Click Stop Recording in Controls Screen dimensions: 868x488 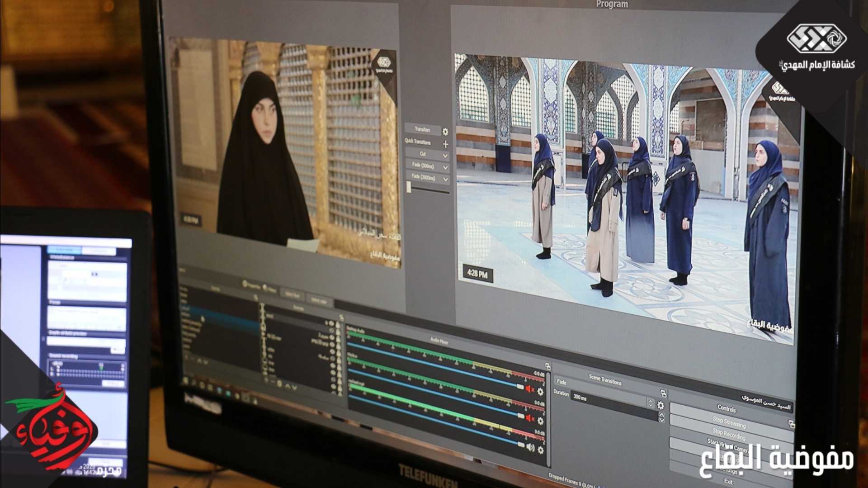point(729,434)
